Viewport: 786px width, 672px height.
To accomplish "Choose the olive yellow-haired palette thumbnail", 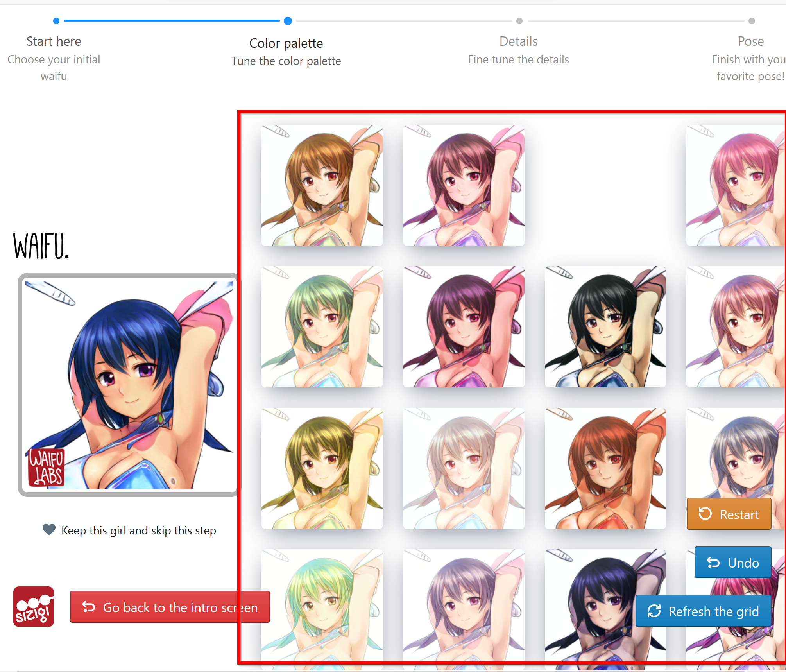I will coord(322,468).
